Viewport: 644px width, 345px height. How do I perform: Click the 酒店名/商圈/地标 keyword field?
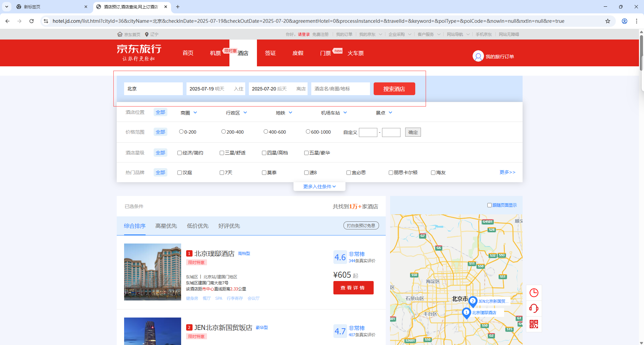click(340, 89)
